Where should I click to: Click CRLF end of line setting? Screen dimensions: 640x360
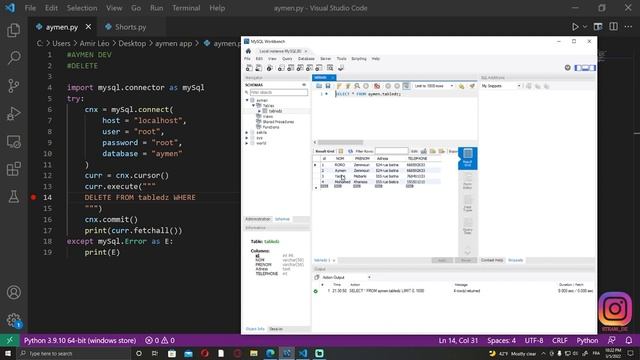click(x=560, y=340)
